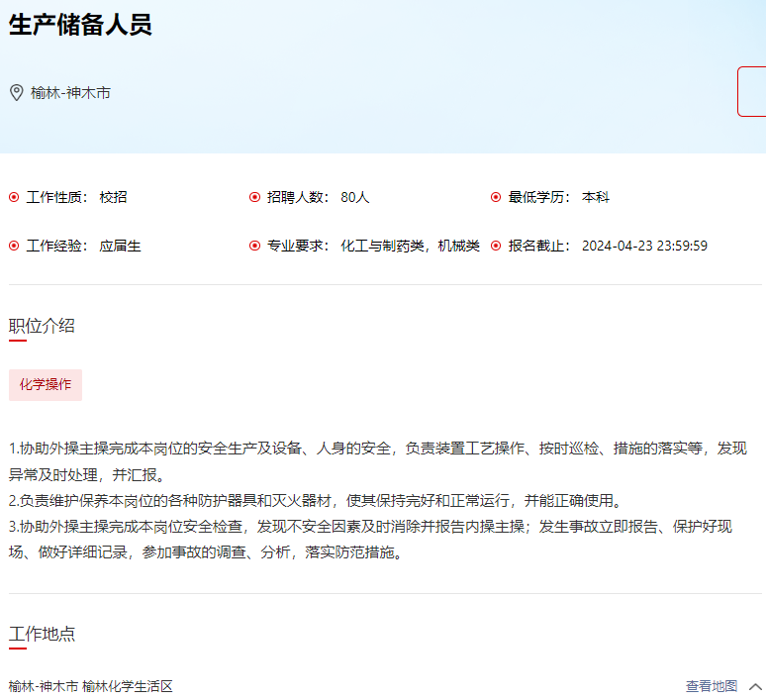Click the red bullet beside 工作经验
This screenshot has height=700, width=766.
pyautogui.click(x=14, y=246)
